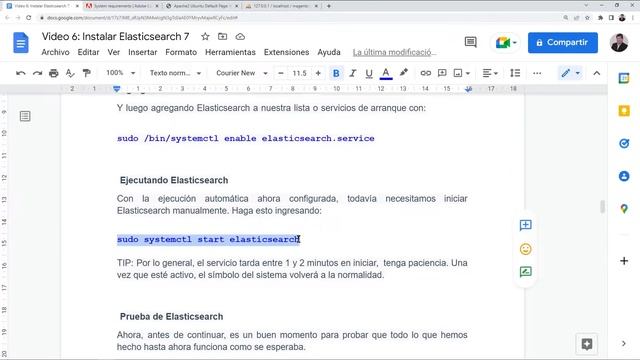Open the highlight color picker

coord(404,73)
